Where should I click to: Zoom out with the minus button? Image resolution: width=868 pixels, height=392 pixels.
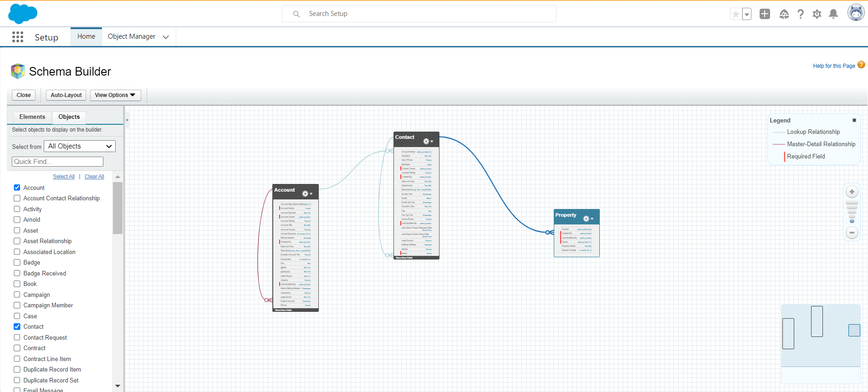click(x=852, y=233)
